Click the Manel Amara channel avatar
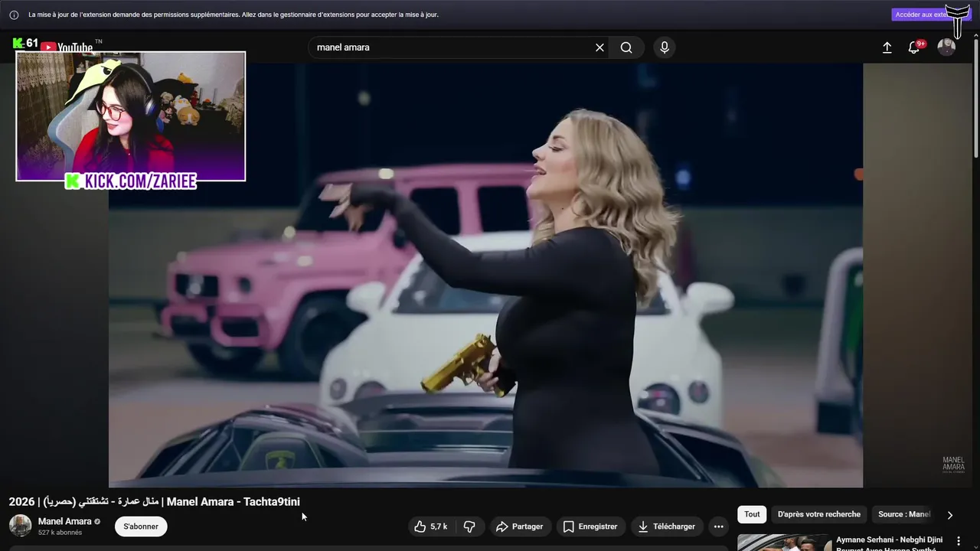The width and height of the screenshot is (980, 551). click(20, 526)
